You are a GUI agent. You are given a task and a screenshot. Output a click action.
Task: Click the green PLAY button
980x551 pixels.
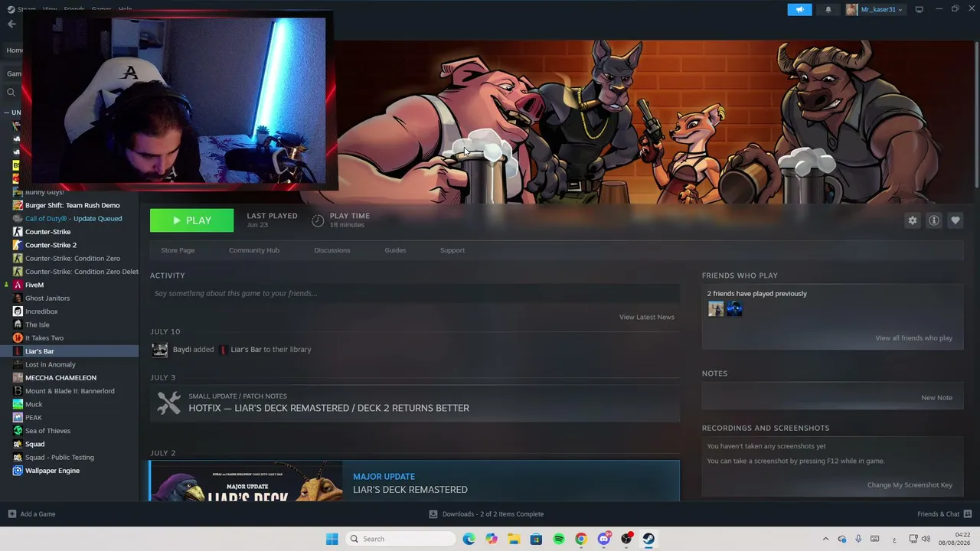point(191,220)
